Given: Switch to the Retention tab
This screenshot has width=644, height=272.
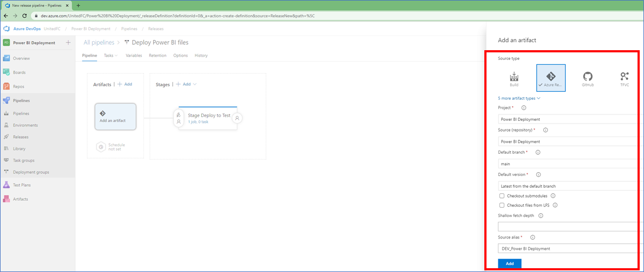Looking at the screenshot, I should point(157,56).
